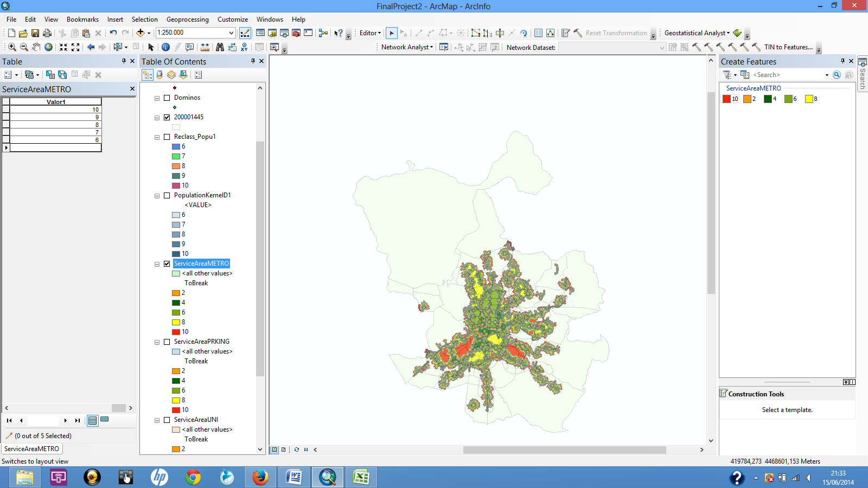Click Switch Selection in Table panel

pyautogui.click(x=62, y=75)
